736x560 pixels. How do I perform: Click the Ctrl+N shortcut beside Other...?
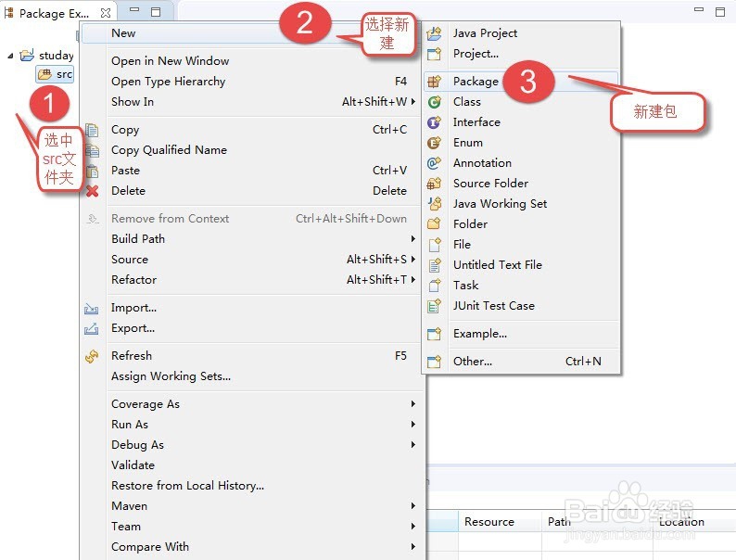(583, 362)
